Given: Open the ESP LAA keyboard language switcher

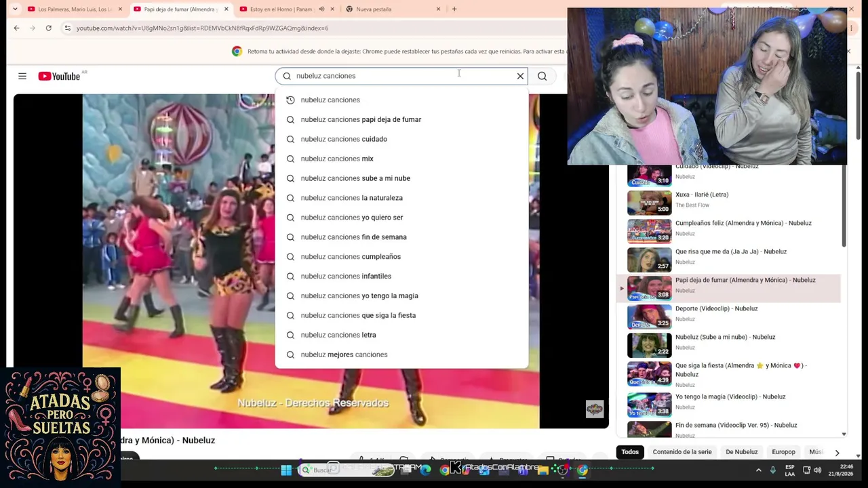Looking at the screenshot, I should point(790,470).
